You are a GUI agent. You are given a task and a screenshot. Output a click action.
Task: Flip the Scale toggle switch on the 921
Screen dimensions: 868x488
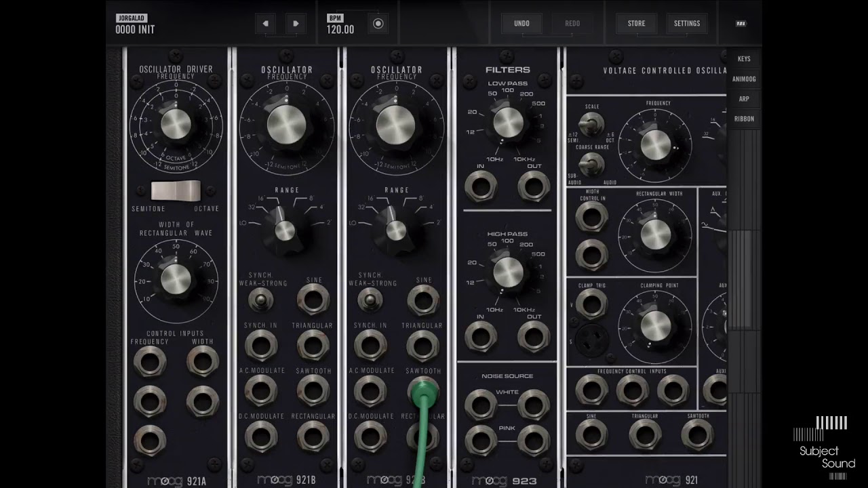(x=591, y=123)
